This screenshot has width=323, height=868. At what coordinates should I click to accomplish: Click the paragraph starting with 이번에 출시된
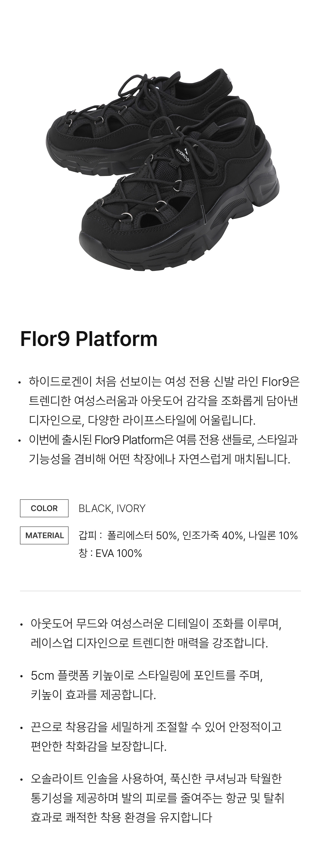pyautogui.click(x=163, y=449)
